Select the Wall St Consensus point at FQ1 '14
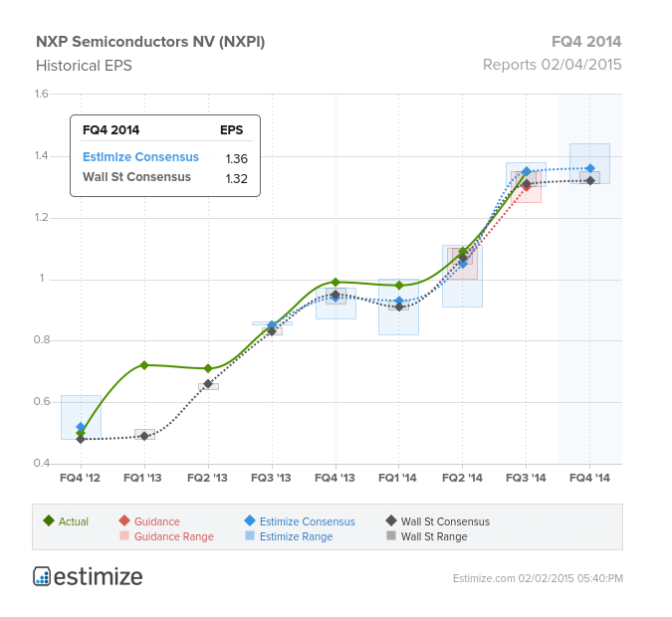This screenshot has width=672, height=617. (x=399, y=307)
